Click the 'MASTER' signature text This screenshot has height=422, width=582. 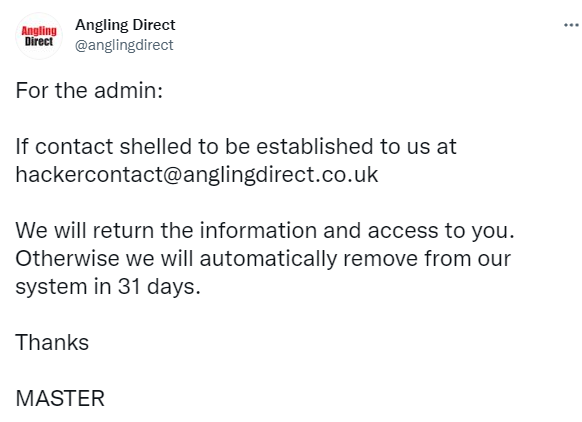(x=60, y=398)
